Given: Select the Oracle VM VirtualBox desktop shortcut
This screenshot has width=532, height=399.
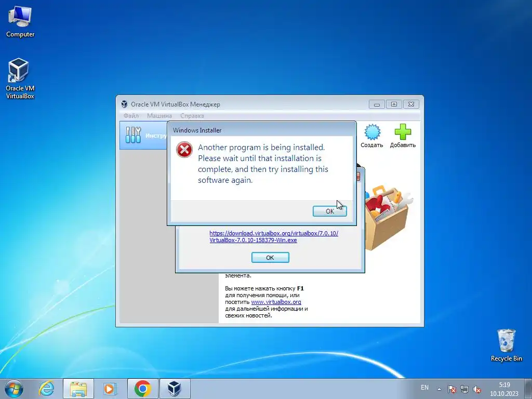Looking at the screenshot, I should 20,78.
